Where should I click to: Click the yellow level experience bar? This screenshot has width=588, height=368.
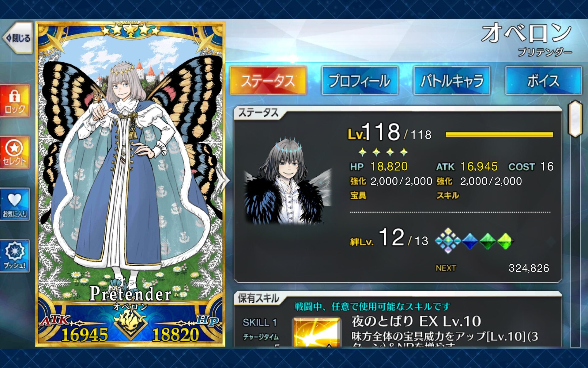[499, 135]
